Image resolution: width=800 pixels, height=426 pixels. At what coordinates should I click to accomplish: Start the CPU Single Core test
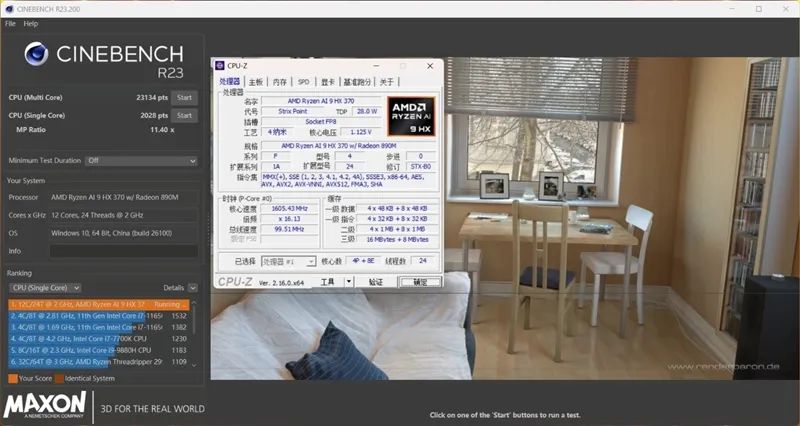pos(184,115)
